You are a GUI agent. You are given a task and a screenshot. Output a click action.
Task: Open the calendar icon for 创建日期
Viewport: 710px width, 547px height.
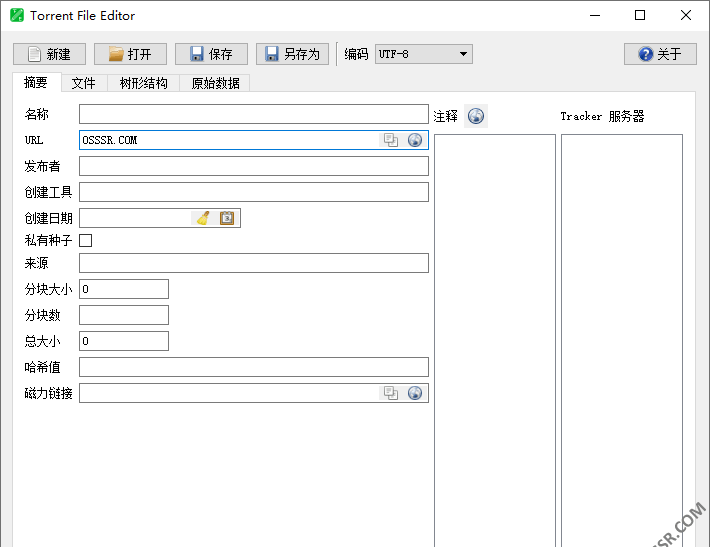point(227,218)
